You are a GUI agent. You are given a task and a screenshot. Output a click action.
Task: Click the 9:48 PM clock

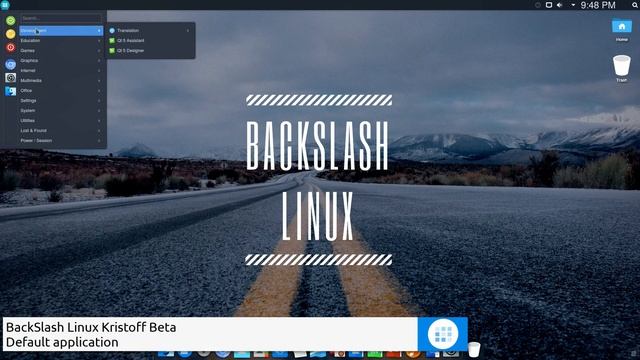pos(598,5)
